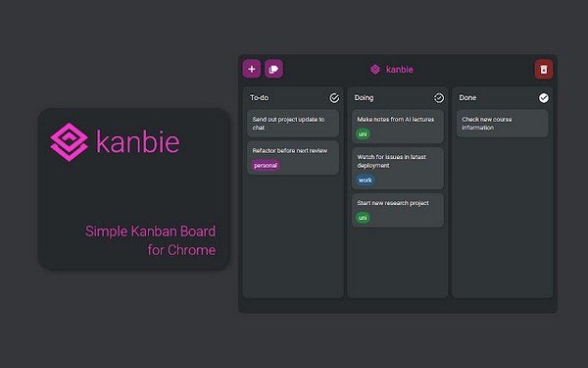Screen dimensions: 588x368
Task: Click uni tag on research project task
Action: click(x=363, y=218)
